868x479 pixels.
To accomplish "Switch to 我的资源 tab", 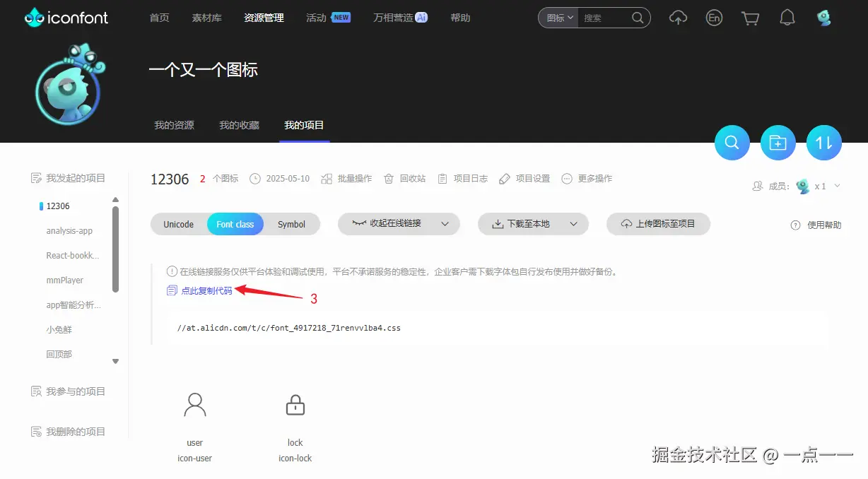I will [174, 125].
